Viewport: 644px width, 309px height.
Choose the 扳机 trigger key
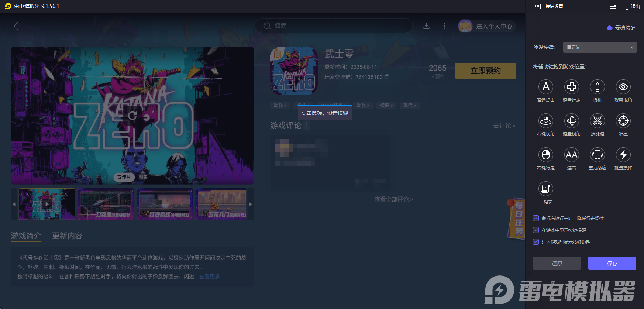pos(597,87)
